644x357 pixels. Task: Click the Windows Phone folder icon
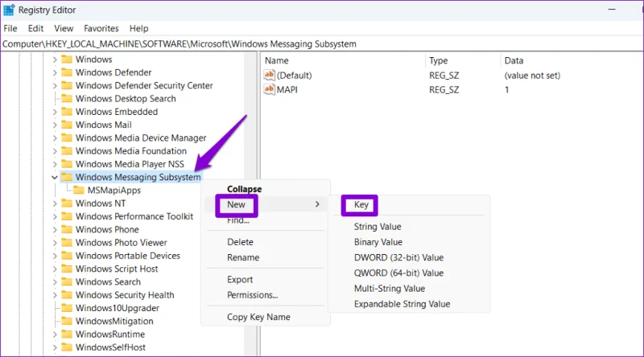click(x=67, y=229)
